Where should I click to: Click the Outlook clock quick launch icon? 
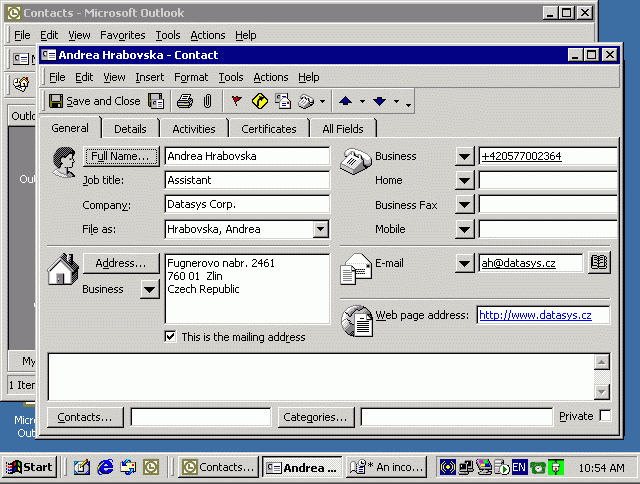(x=151, y=467)
